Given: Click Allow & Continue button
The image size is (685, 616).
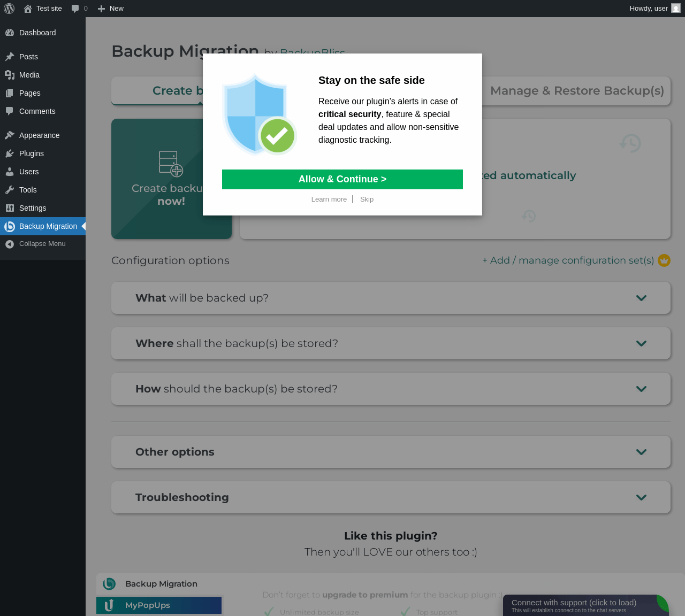Looking at the screenshot, I should click(x=342, y=179).
